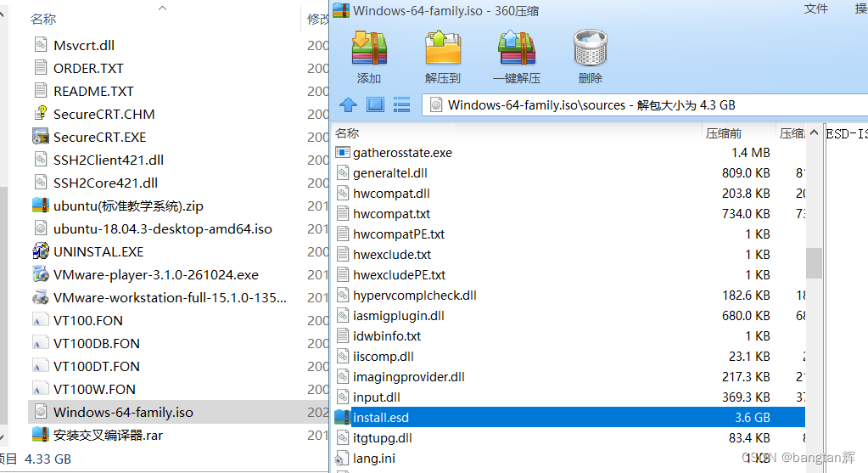Viewport: 868px width, 473px height.
Task: Click the 360压缩 title bar app icon
Action: coord(341,10)
